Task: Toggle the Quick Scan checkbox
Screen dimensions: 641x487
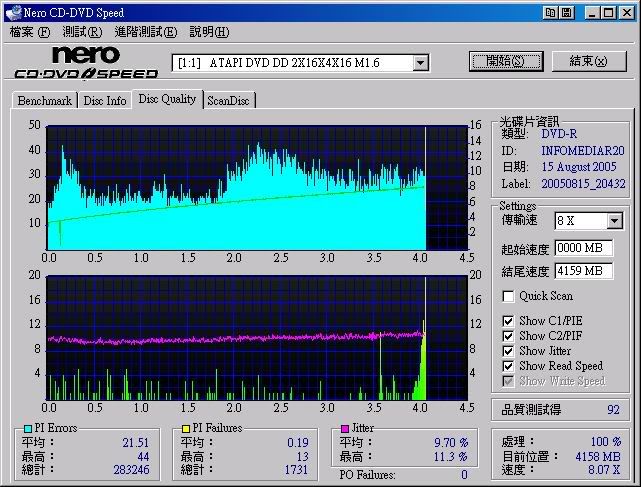Action: 508,296
